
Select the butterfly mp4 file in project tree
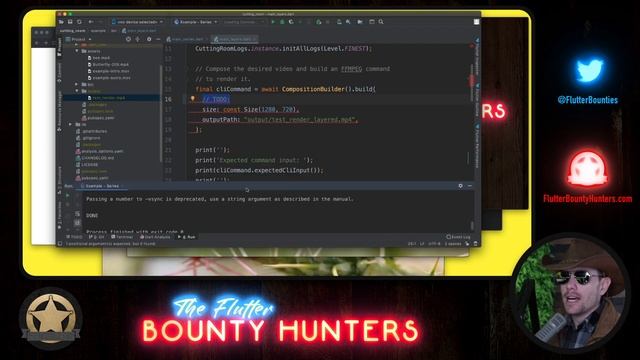pos(108,64)
